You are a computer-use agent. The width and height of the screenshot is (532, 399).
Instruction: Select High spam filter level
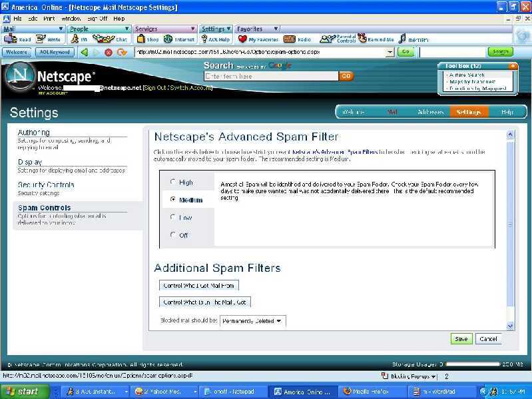point(172,182)
